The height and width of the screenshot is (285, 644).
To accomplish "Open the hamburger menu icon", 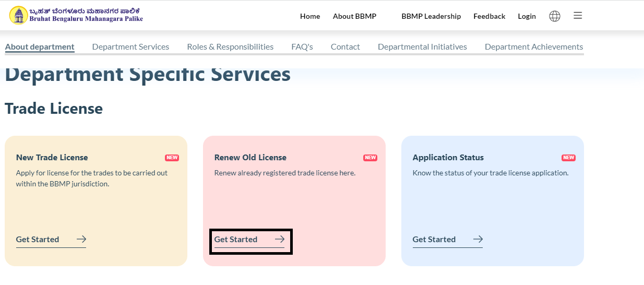I will point(578,16).
